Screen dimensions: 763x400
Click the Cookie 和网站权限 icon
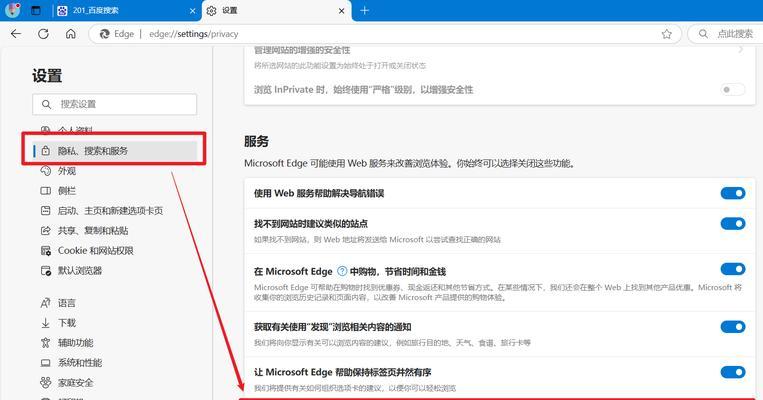pyautogui.click(x=45, y=251)
